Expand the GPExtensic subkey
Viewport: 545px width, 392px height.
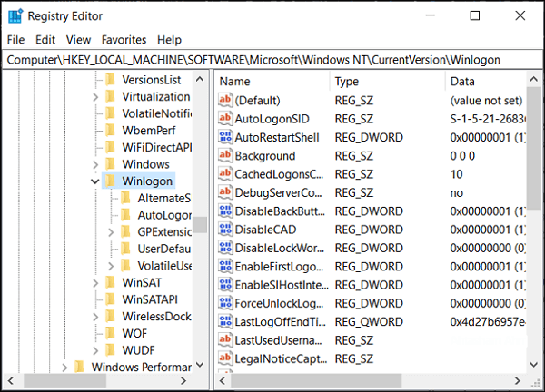(x=111, y=232)
